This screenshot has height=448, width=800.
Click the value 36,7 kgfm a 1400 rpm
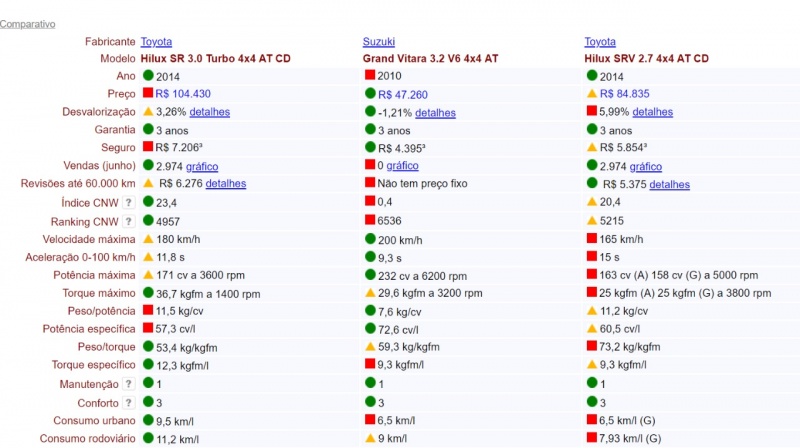pos(208,294)
